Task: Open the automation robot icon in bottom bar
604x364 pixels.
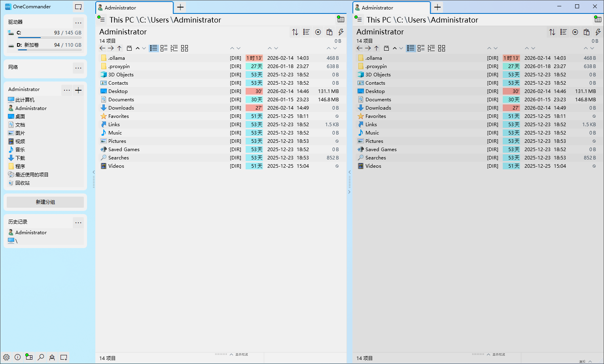Action: [52, 357]
